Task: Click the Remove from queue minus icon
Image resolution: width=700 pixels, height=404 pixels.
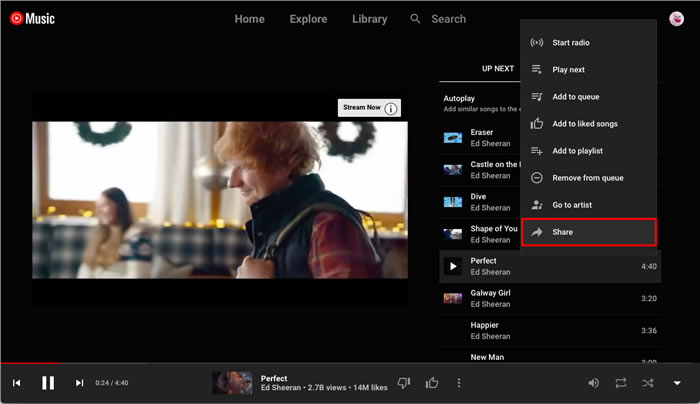Action: pyautogui.click(x=537, y=178)
